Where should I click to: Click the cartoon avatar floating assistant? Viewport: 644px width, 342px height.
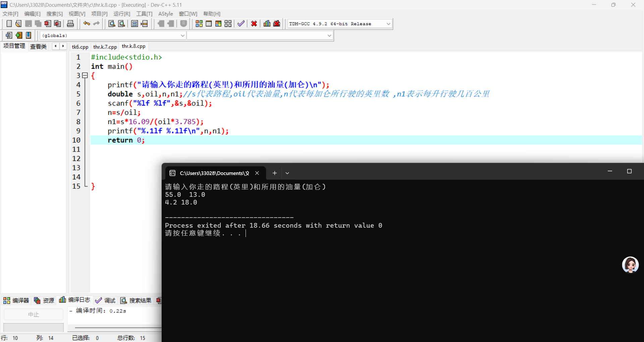(x=630, y=265)
